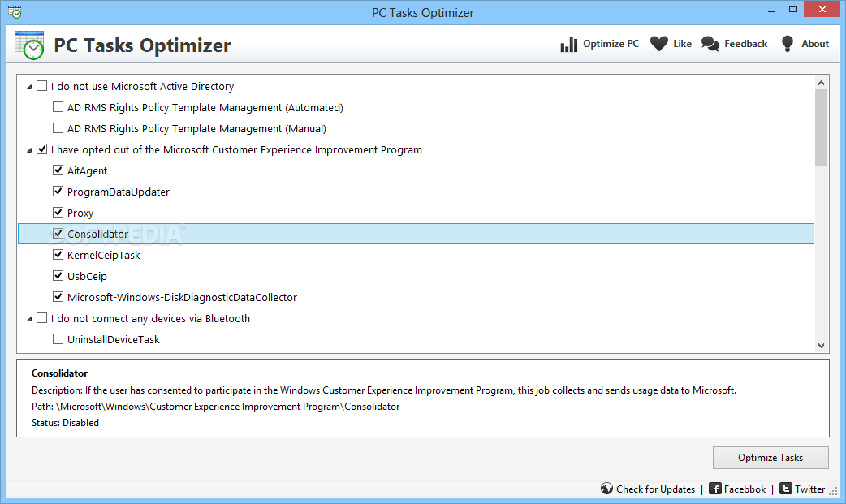The width and height of the screenshot is (846, 504).
Task: Collapse the Microsoft Active Directory group
Action: pyautogui.click(x=29, y=87)
